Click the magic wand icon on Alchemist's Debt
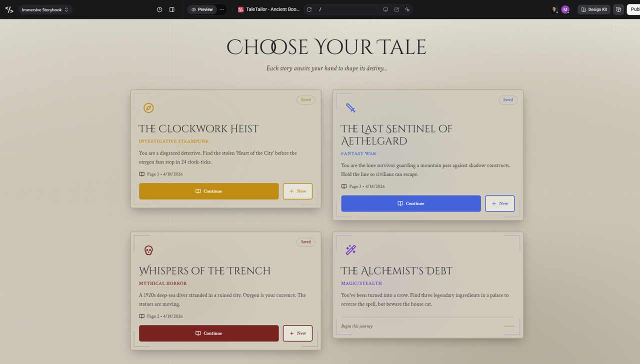 pos(351,250)
